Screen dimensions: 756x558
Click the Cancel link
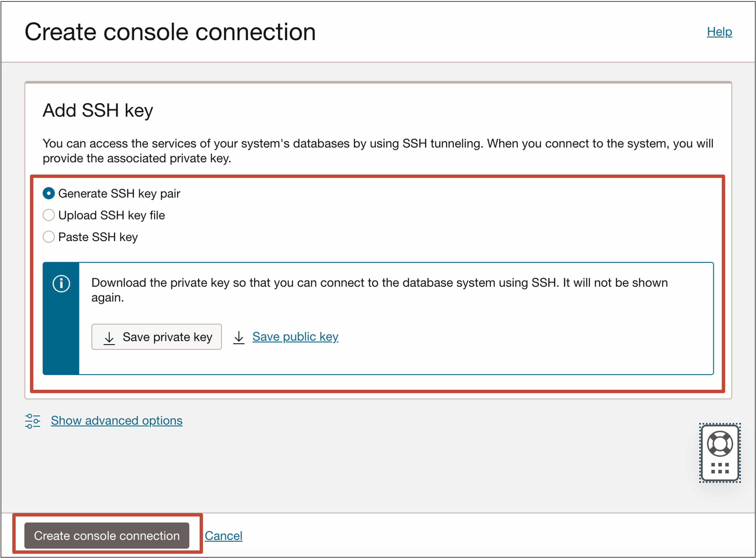tap(223, 536)
